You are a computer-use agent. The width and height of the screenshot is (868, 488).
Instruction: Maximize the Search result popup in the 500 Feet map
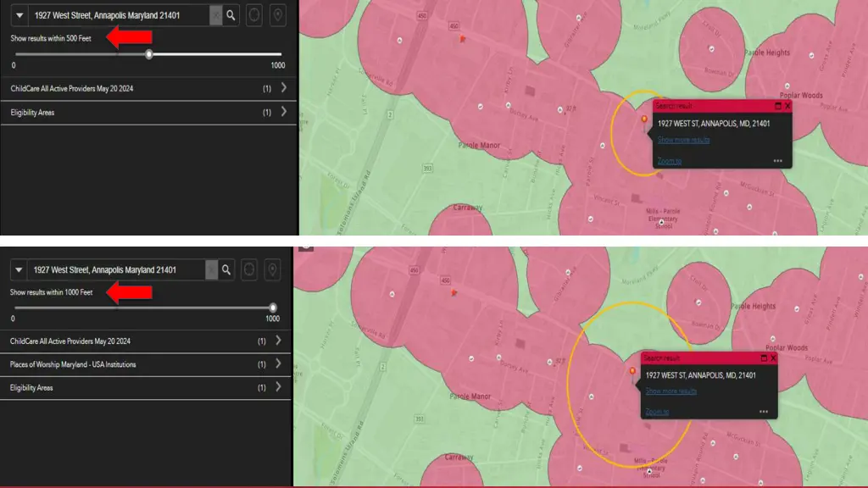click(778, 106)
